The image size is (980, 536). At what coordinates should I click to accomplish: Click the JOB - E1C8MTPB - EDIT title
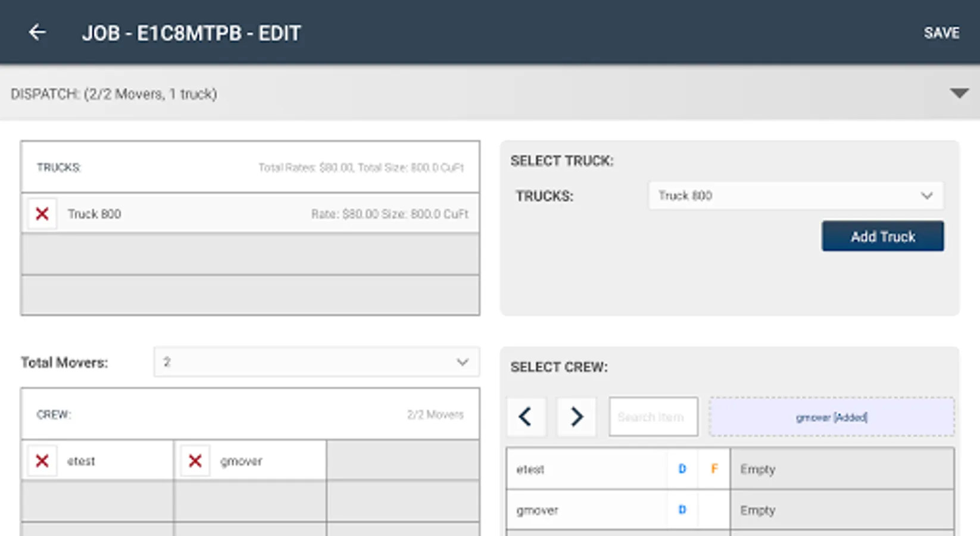pos(192,33)
